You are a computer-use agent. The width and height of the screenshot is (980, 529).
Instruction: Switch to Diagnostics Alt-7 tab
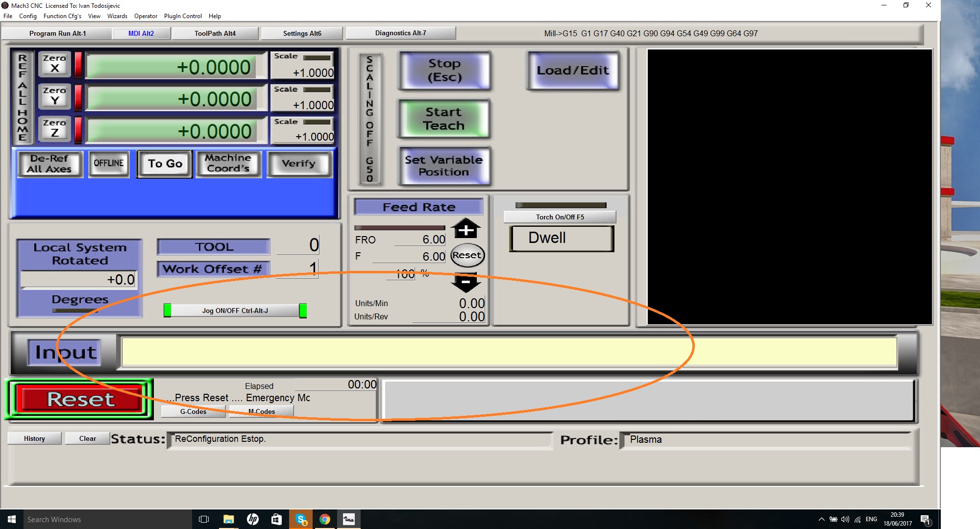click(x=400, y=33)
